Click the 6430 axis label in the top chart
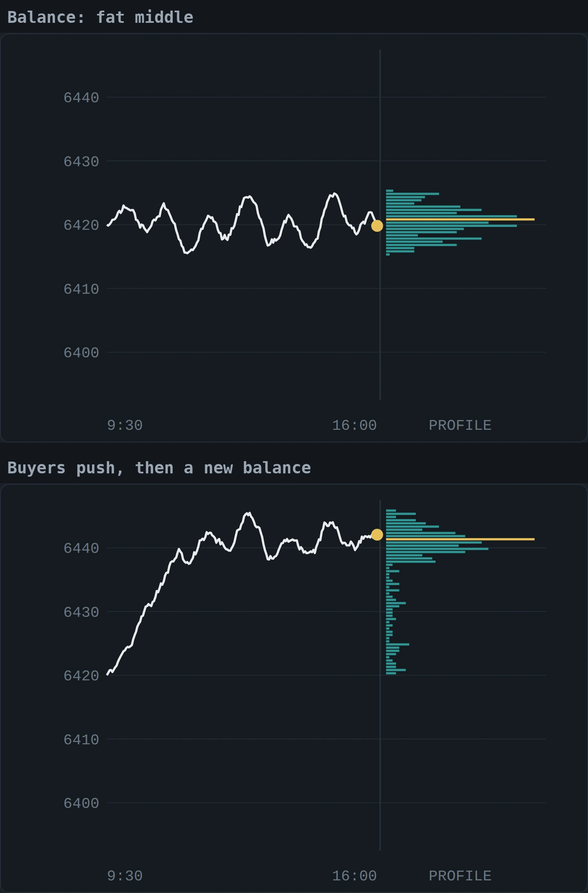This screenshot has width=588, height=893. coord(81,161)
